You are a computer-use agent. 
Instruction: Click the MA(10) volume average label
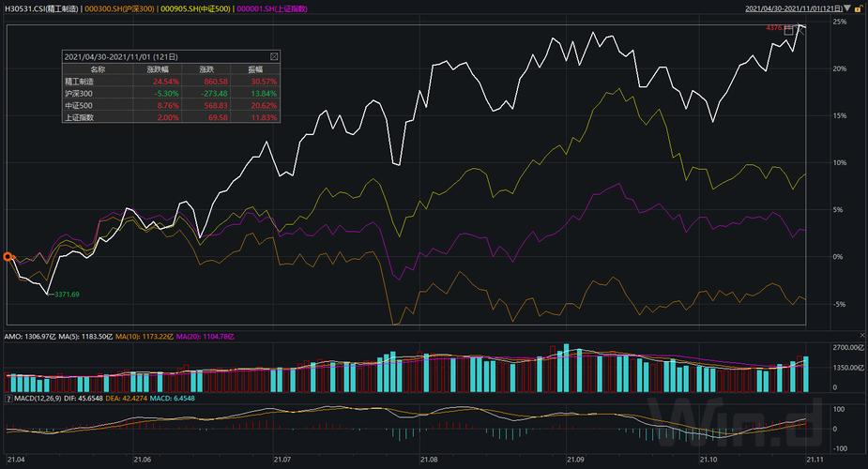[x=144, y=336]
